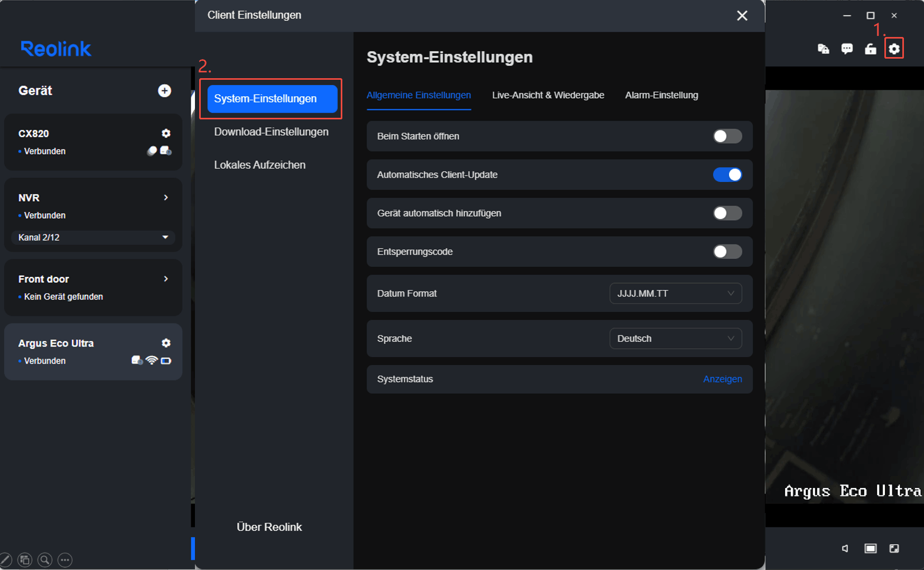
Task: Click the unlock padlock icon in top toolbar
Action: 870,49
